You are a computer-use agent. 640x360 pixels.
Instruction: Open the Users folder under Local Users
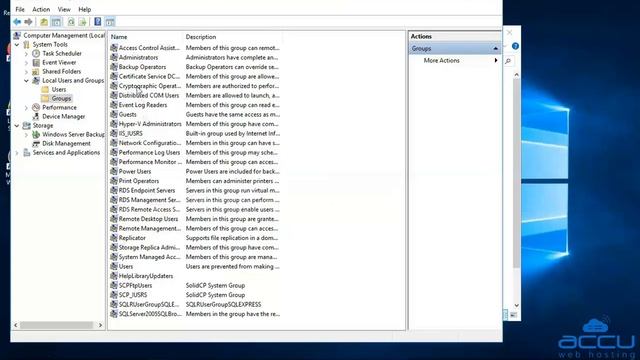(x=59, y=89)
